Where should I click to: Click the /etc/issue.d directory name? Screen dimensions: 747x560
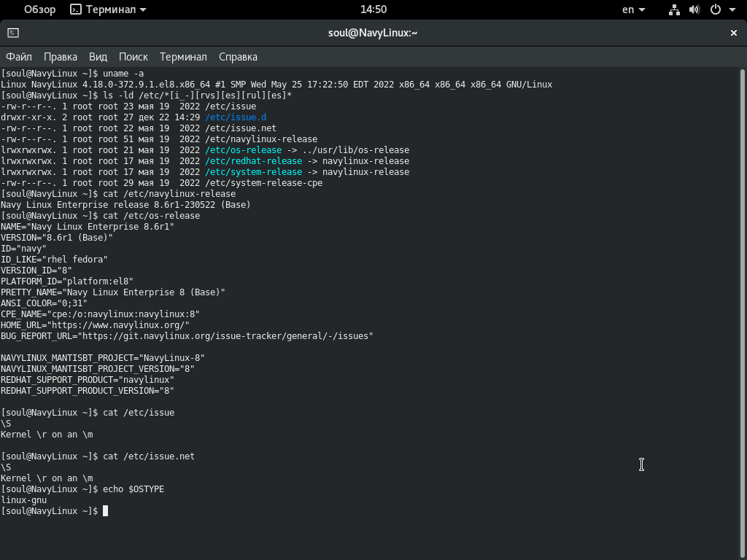pyautogui.click(x=236, y=117)
